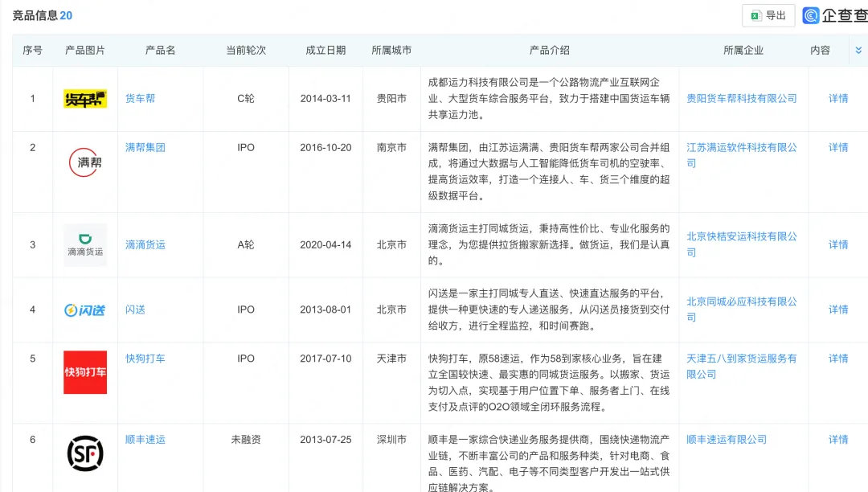Image resolution: width=868 pixels, height=492 pixels.
Task: Open 贵阳货车帮科技有限公司 company link
Action: 741,99
